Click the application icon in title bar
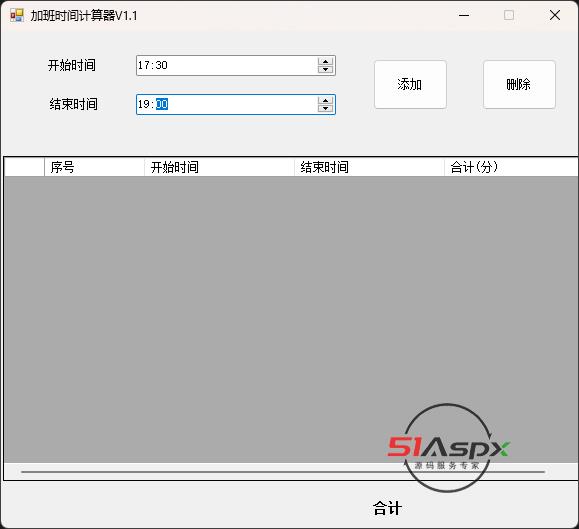This screenshot has width=579, height=529. 17,16
